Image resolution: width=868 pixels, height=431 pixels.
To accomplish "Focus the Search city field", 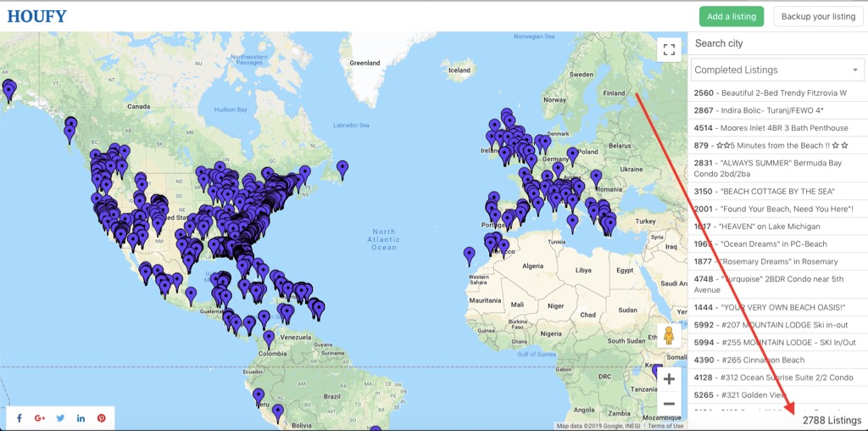I will click(x=778, y=43).
